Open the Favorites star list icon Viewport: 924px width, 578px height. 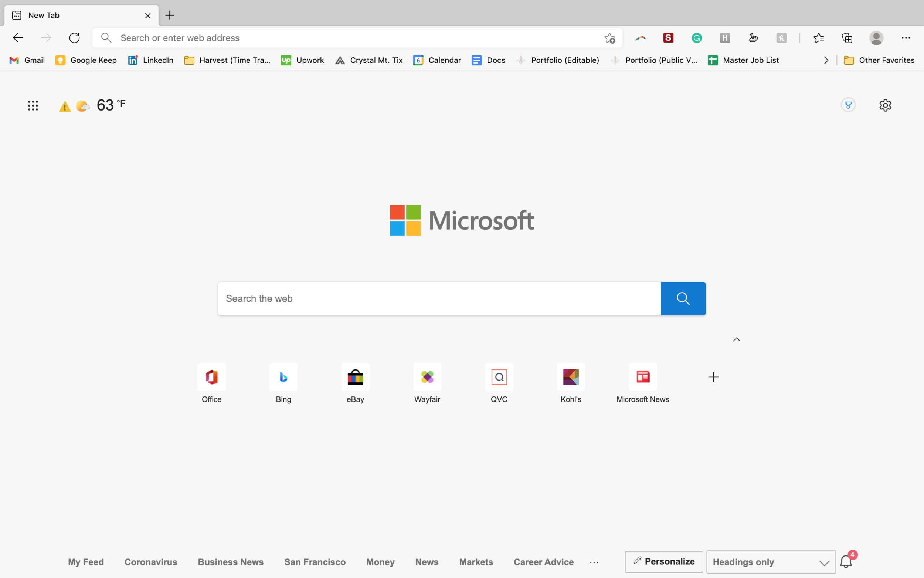(819, 38)
